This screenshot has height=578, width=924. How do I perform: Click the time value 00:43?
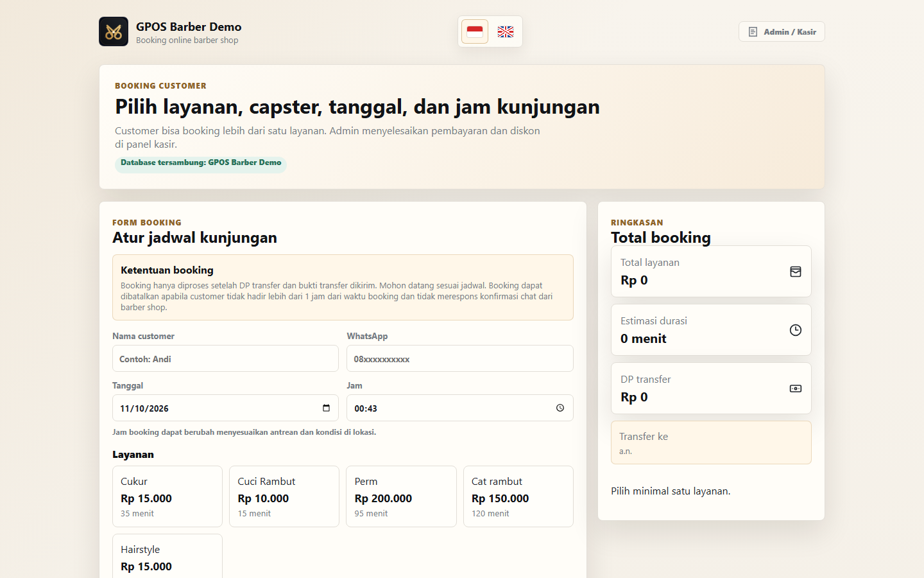click(366, 408)
